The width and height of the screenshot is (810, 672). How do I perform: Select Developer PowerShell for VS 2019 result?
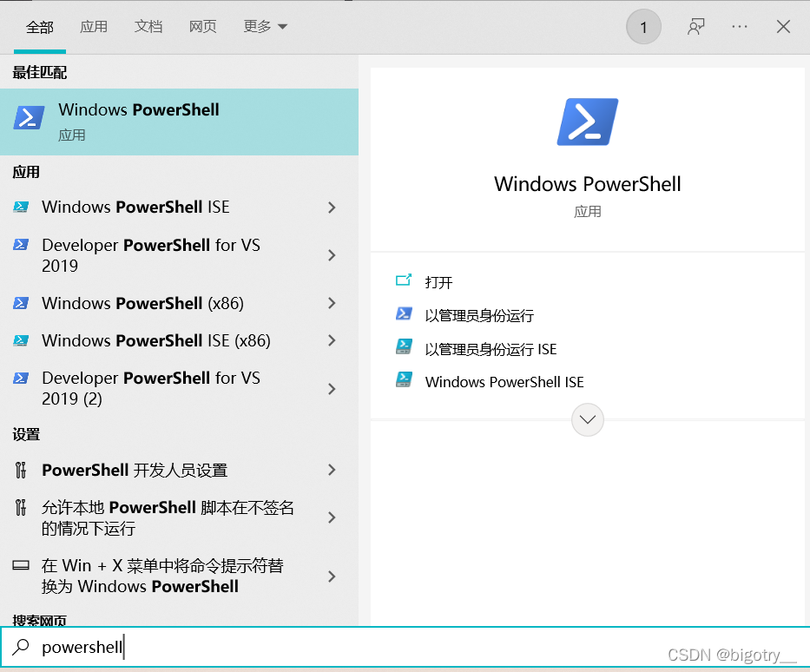tap(151, 255)
